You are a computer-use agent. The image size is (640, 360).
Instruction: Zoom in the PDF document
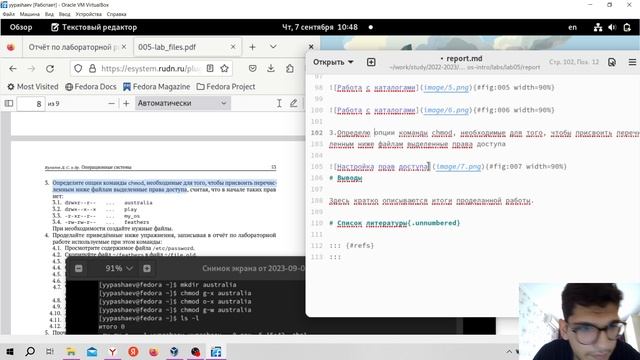(126, 103)
